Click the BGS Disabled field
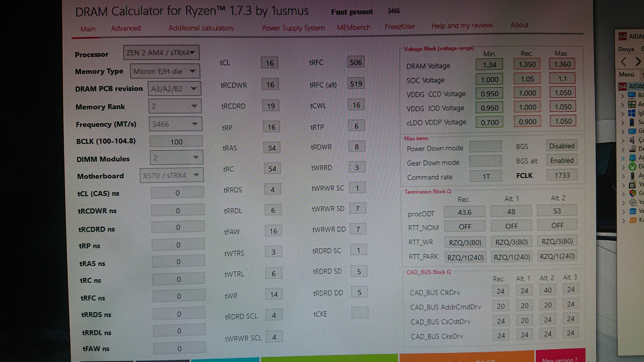644x362 pixels. point(562,146)
